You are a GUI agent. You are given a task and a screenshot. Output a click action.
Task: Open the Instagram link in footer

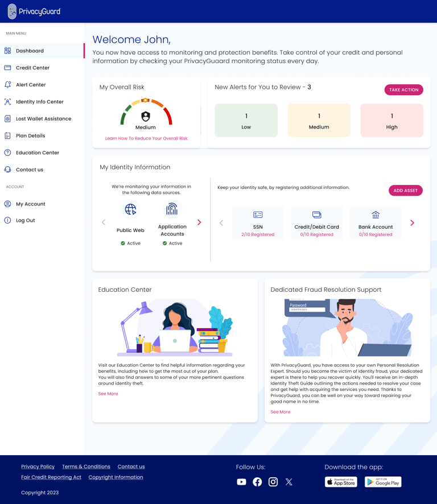click(273, 482)
